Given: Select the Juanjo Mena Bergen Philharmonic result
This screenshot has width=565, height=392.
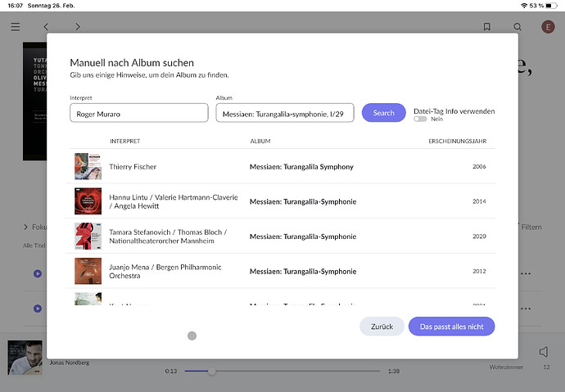Looking at the screenshot, I should click(282, 271).
